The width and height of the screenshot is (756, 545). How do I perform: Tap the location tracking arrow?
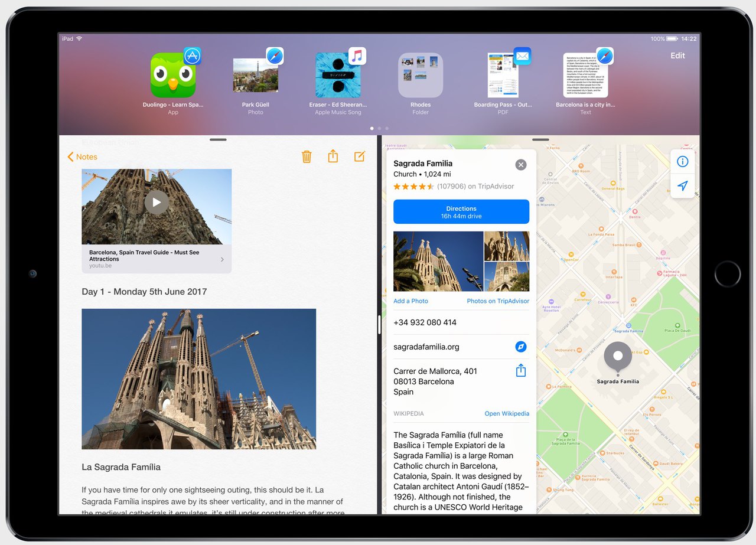click(x=682, y=186)
